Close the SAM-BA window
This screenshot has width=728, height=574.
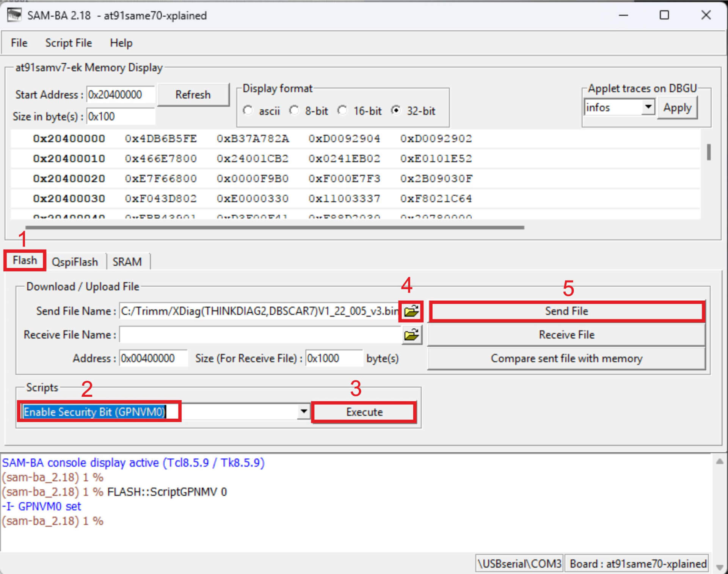pos(706,15)
